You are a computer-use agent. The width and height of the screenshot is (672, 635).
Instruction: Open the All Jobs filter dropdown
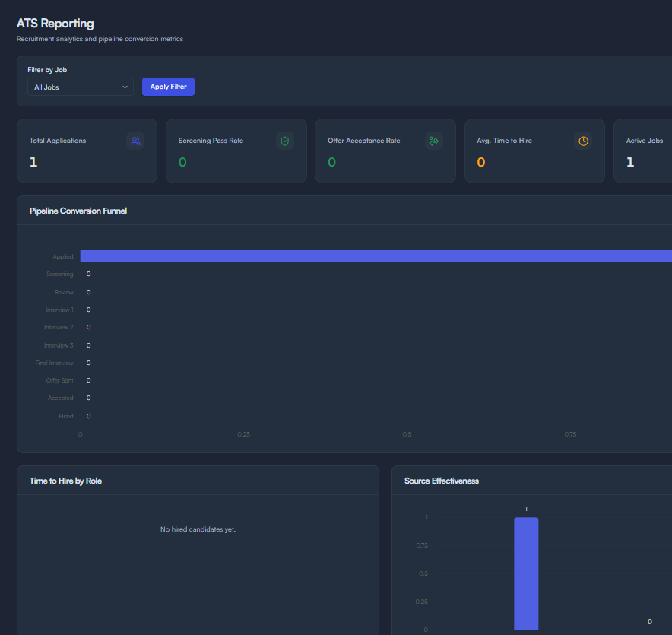point(80,87)
